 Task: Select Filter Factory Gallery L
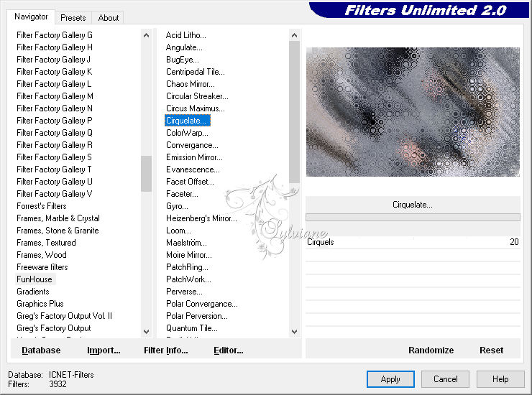(54, 84)
